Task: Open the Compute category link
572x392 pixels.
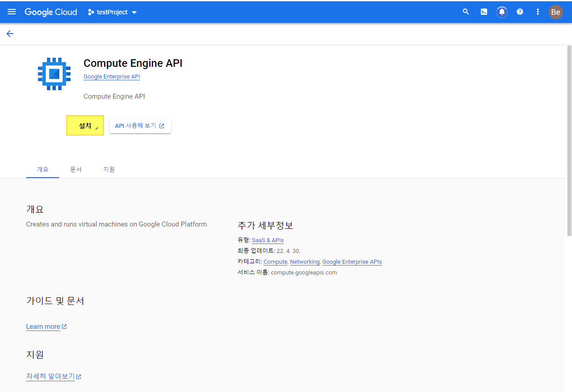Action: tap(275, 262)
